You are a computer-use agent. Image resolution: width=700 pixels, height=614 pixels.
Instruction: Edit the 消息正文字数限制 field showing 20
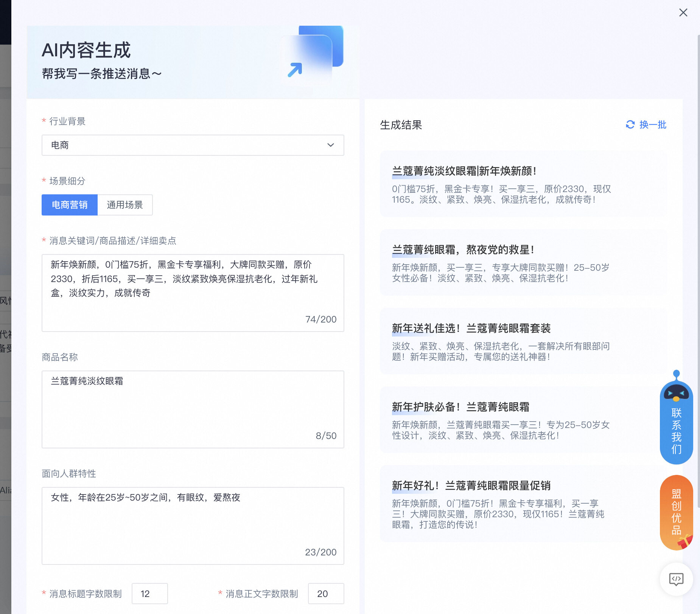[326, 594]
